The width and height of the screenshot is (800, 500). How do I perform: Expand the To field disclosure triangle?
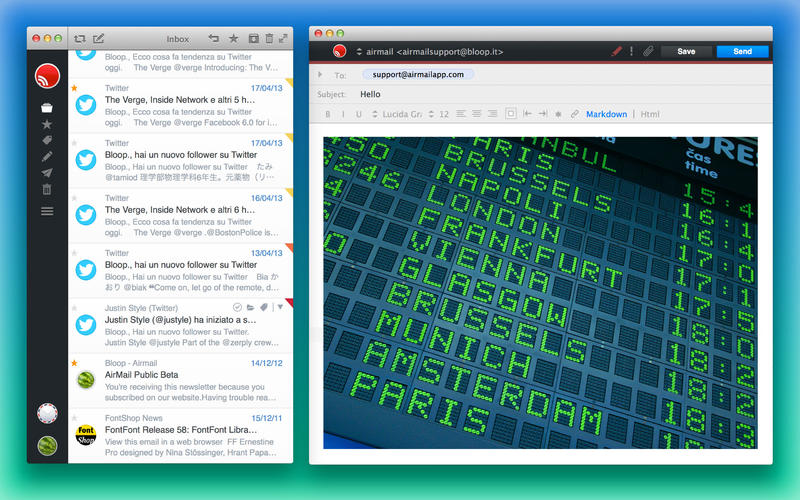pos(320,74)
